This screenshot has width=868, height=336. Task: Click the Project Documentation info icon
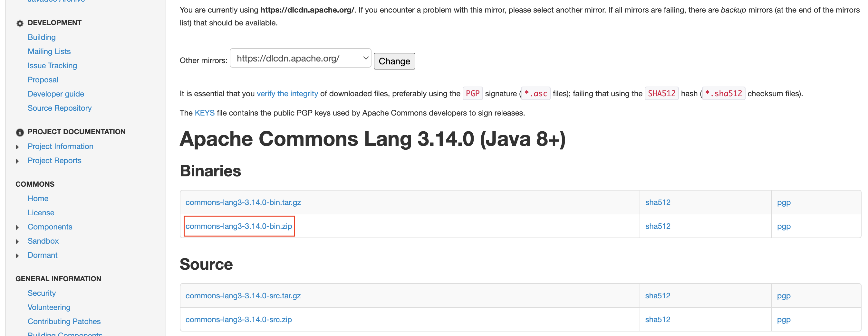pyautogui.click(x=20, y=132)
